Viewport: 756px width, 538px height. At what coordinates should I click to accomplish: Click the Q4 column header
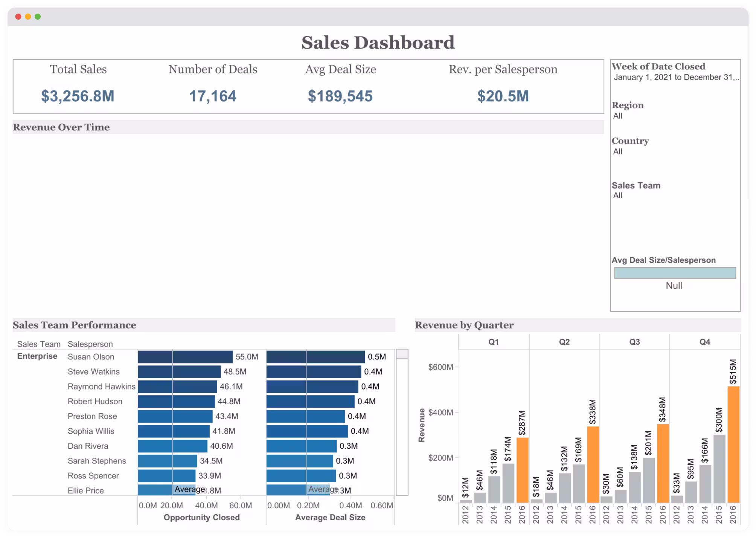(x=705, y=342)
